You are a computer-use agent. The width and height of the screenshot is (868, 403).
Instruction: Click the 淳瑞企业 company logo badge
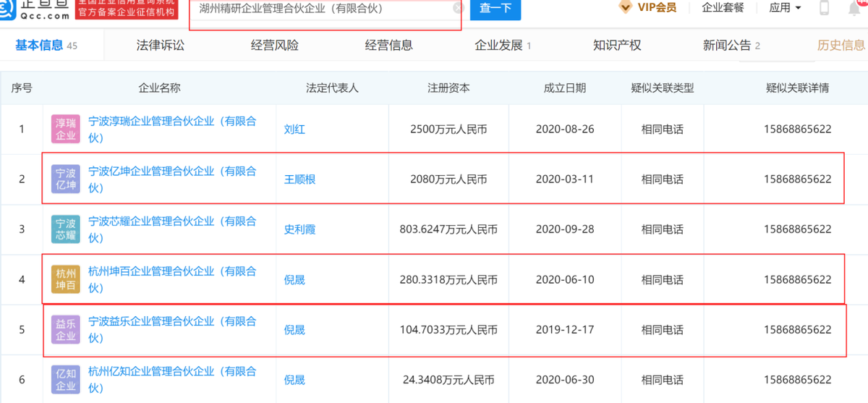click(x=66, y=130)
